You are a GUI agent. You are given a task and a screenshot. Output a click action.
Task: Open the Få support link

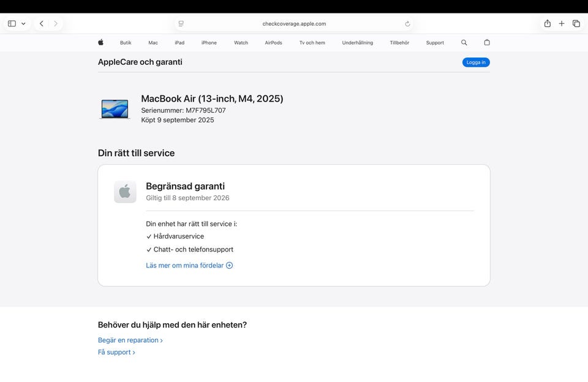click(116, 353)
